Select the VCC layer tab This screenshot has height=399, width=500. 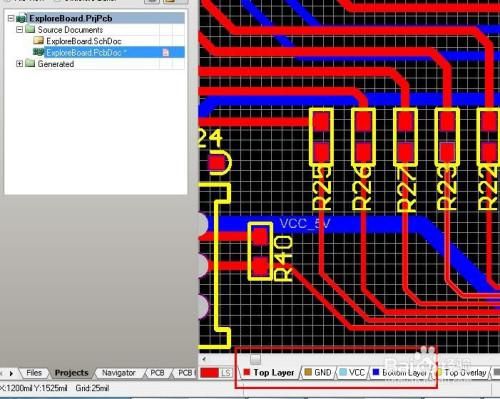pyautogui.click(x=352, y=373)
